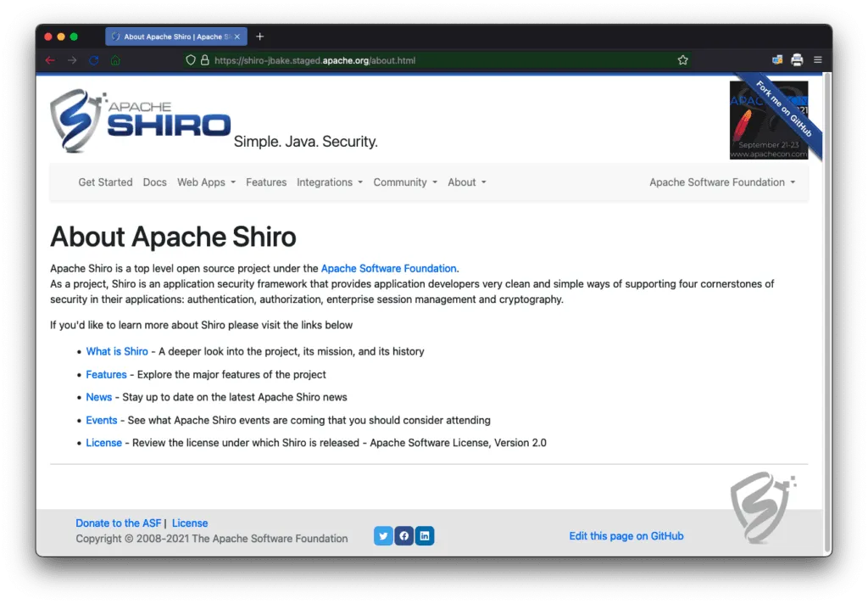
Task: Click the padlock site security icon
Action: point(204,60)
